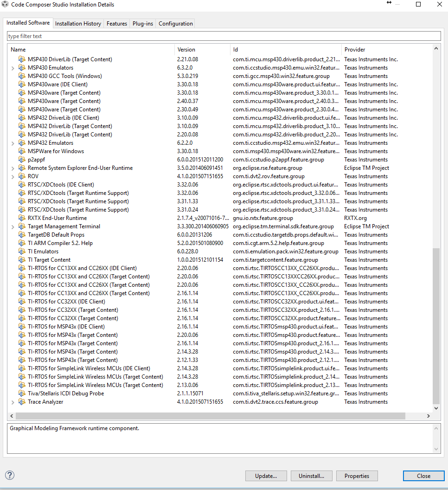Expand the MSP430 Emulators tree node
The image size is (448, 490).
point(13,68)
